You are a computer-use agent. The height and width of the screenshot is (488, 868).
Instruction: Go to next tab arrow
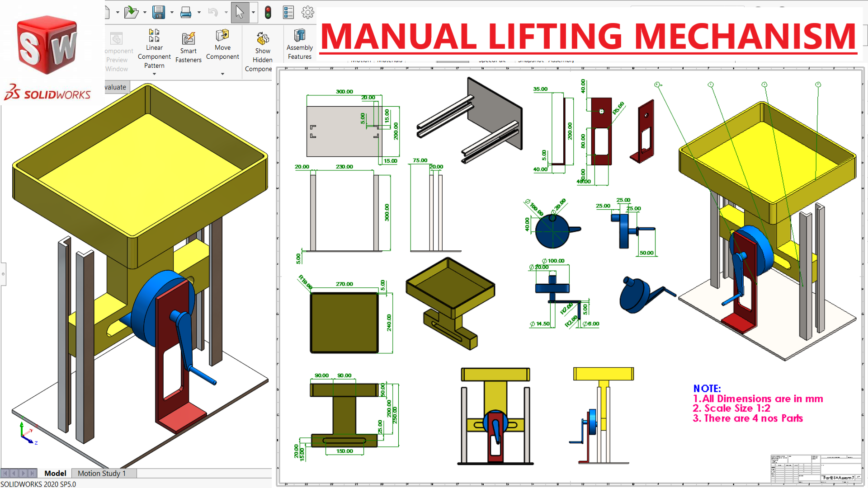tap(23, 473)
